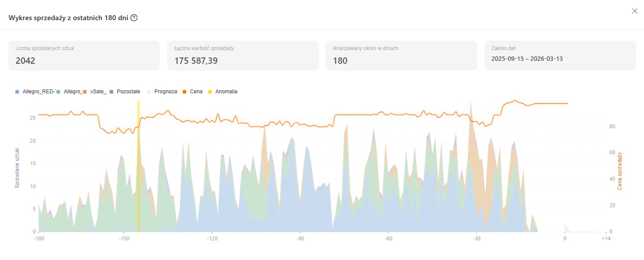Toggle the Prognoza legend item
The width and height of the screenshot is (644, 260).
click(x=162, y=91)
